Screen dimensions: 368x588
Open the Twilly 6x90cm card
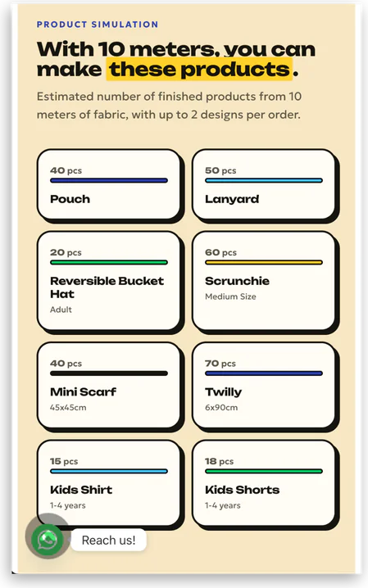(264, 385)
